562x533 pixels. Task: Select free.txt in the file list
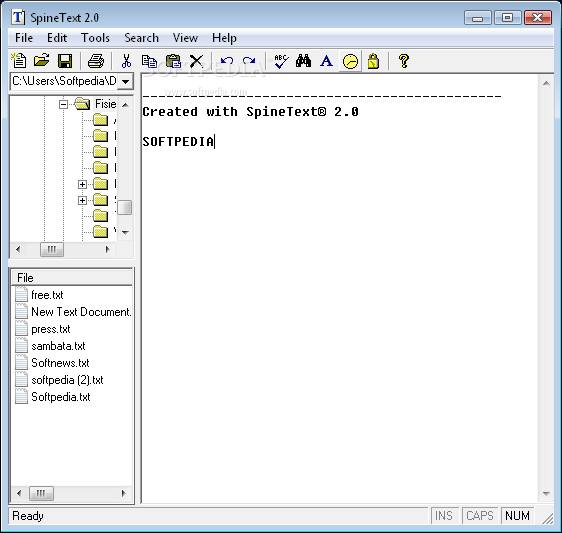point(47,295)
